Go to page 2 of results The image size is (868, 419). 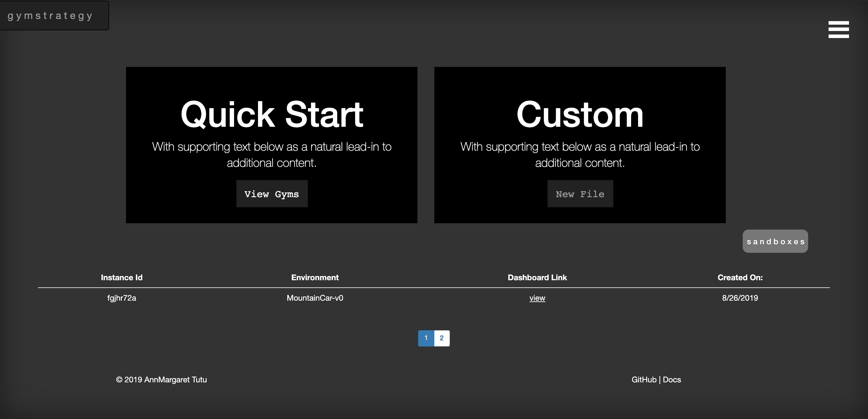tap(442, 338)
